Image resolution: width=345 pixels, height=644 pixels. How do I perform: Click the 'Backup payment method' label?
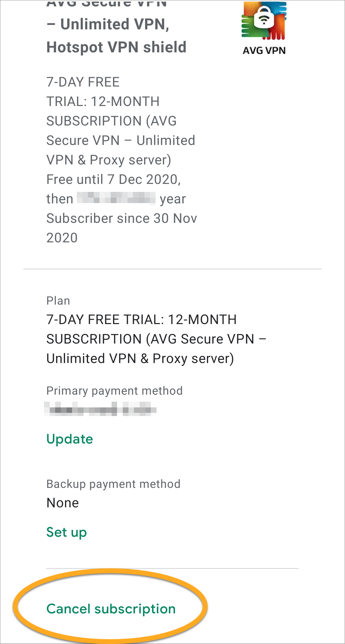click(114, 484)
